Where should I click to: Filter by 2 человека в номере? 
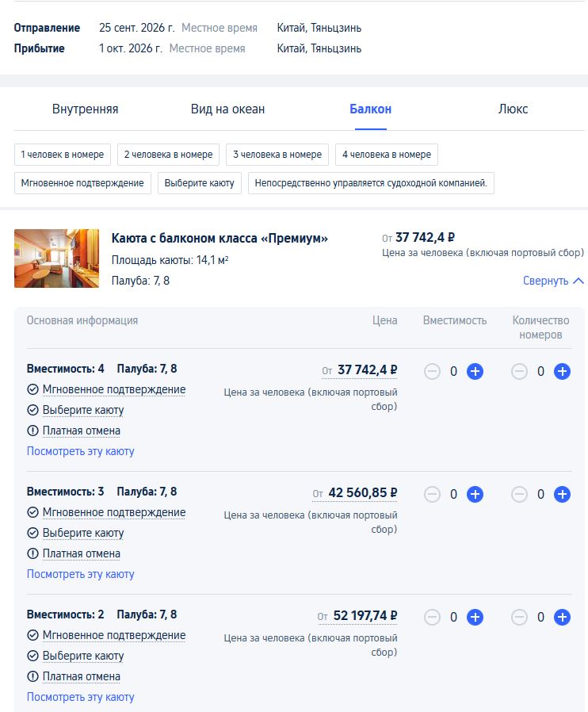168,155
